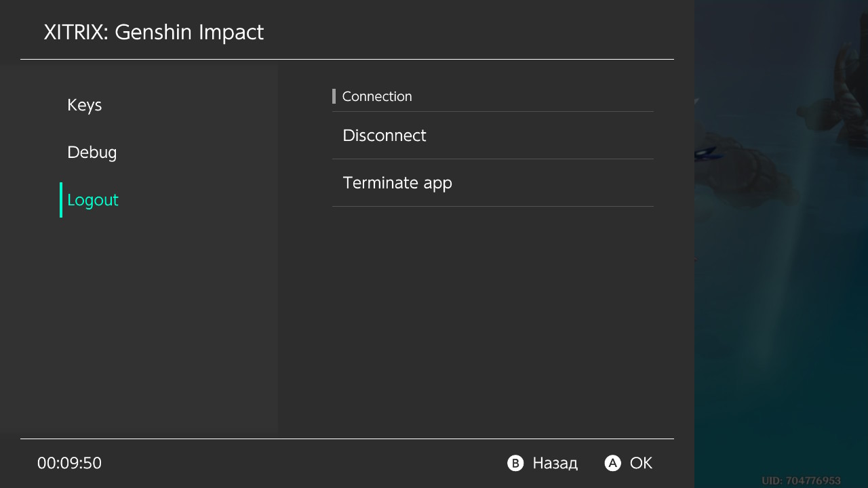The image size is (868, 488).
Task: Click the OK label in the bottom bar
Action: click(x=642, y=463)
